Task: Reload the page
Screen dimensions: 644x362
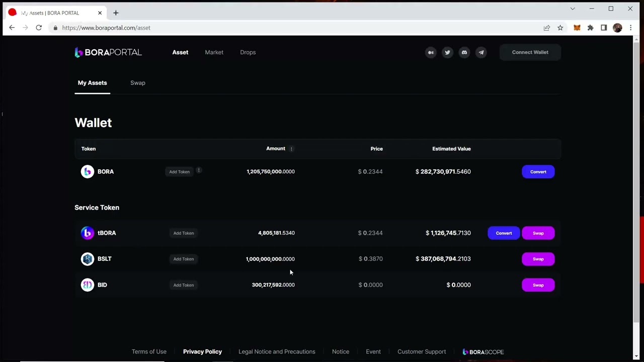Action: point(39,28)
